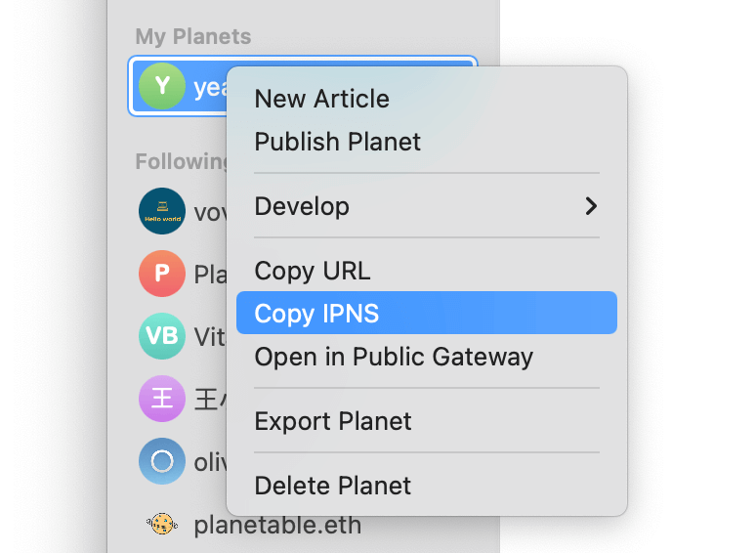Select Publish Planet menu item
The width and height of the screenshot is (756, 553).
(337, 142)
